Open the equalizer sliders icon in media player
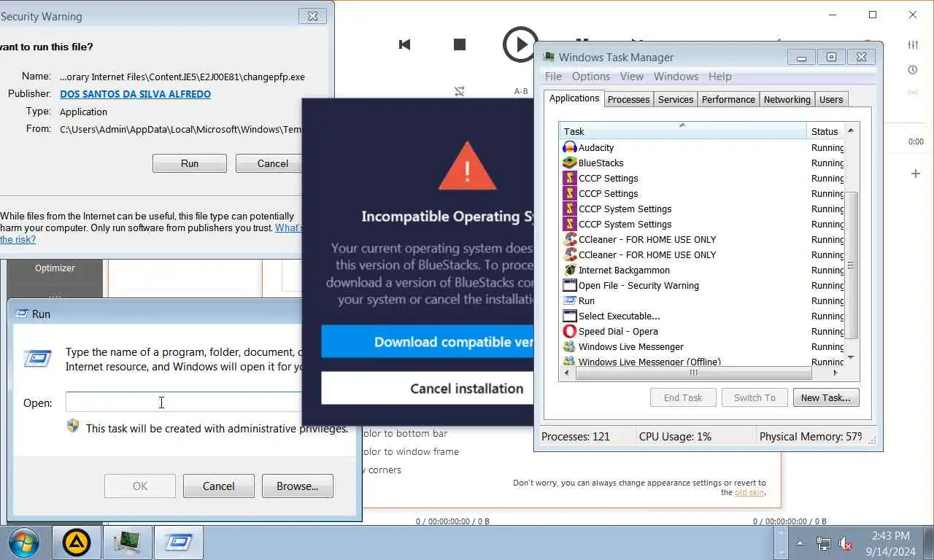Image resolution: width=934 pixels, height=560 pixels. (913, 44)
